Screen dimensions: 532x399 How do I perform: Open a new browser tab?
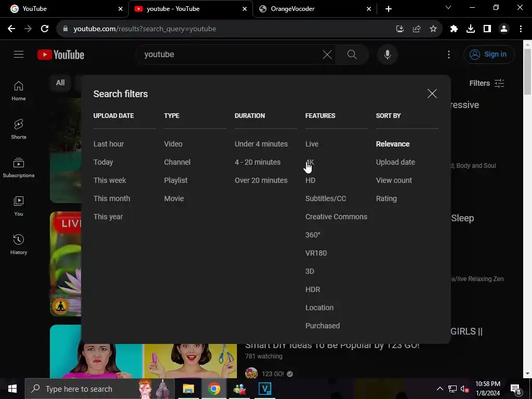point(389,9)
